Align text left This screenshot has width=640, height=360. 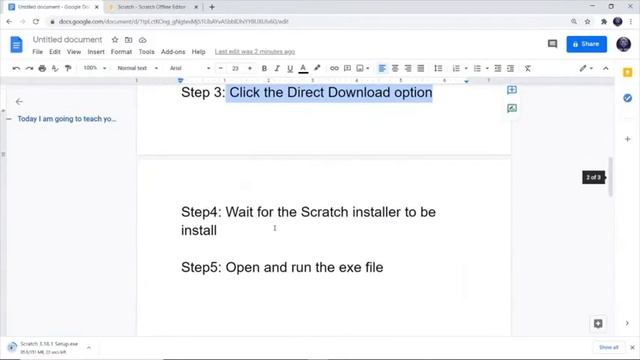(382, 69)
